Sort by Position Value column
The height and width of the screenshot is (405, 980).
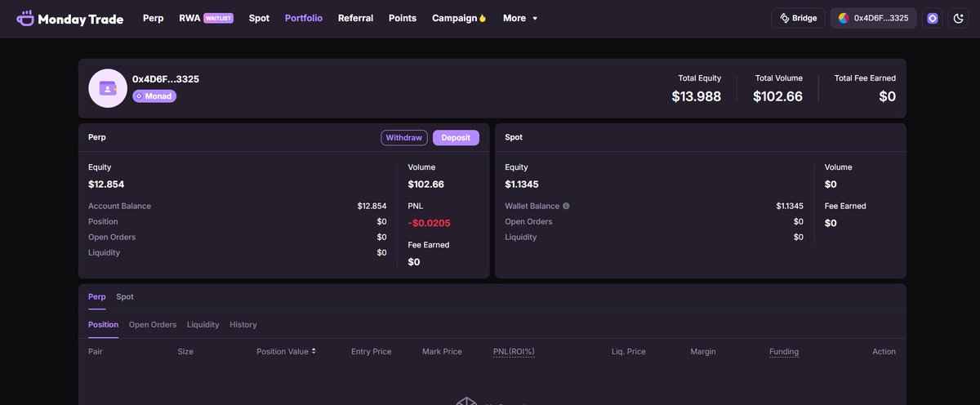tap(286, 351)
